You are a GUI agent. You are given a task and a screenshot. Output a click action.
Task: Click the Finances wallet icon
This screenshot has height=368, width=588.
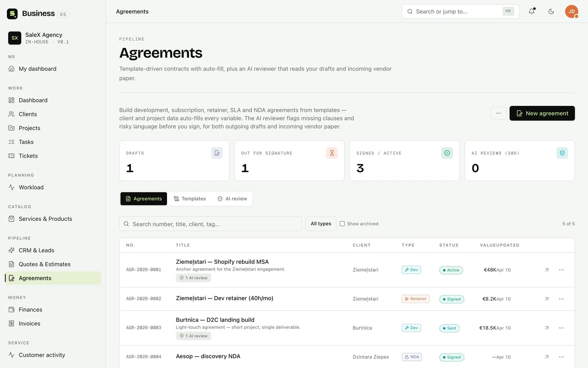click(11, 309)
